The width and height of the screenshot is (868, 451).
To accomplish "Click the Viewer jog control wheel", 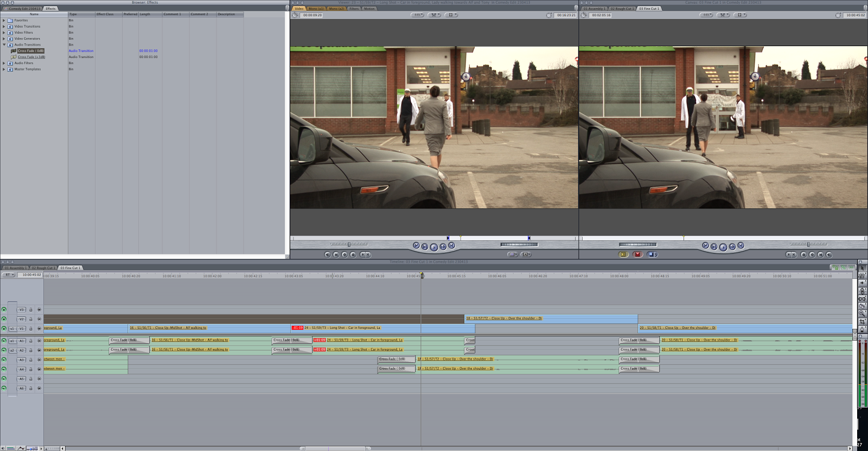I will [x=519, y=244].
